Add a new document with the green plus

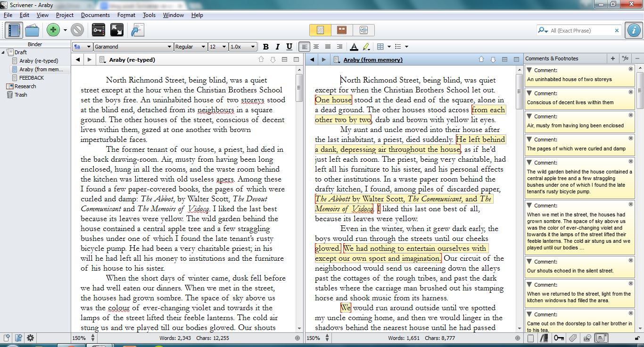(x=53, y=30)
